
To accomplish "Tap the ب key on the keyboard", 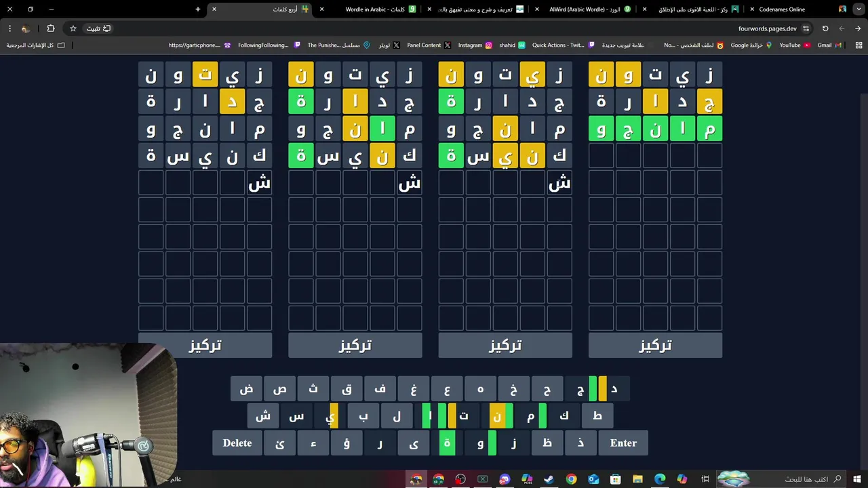I will tap(363, 416).
